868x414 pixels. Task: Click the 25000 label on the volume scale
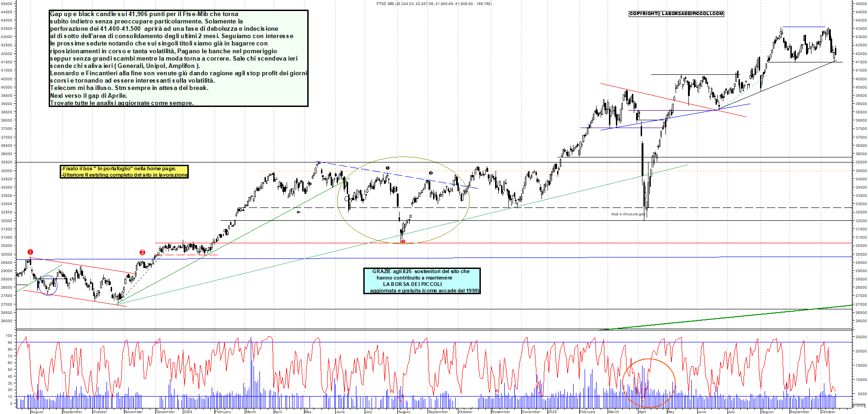pos(860,337)
